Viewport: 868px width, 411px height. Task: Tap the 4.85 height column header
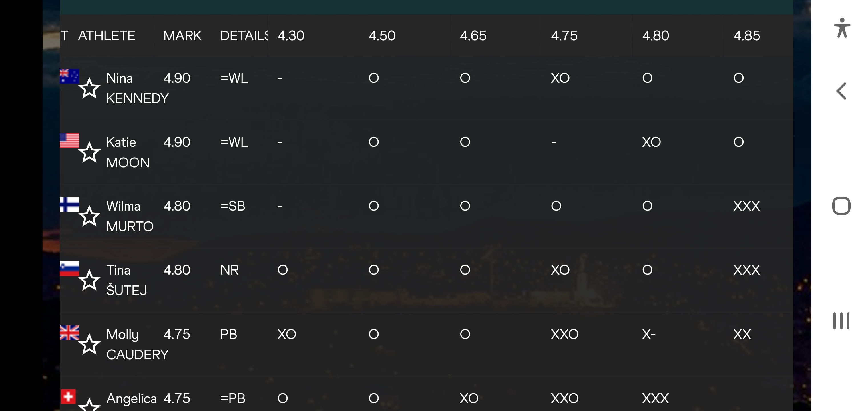747,35
